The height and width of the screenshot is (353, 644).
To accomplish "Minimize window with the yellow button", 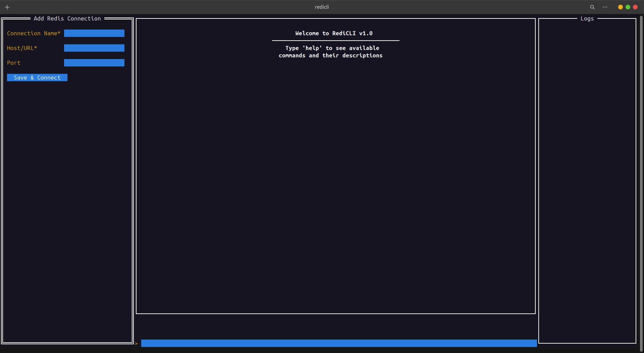I will (621, 7).
